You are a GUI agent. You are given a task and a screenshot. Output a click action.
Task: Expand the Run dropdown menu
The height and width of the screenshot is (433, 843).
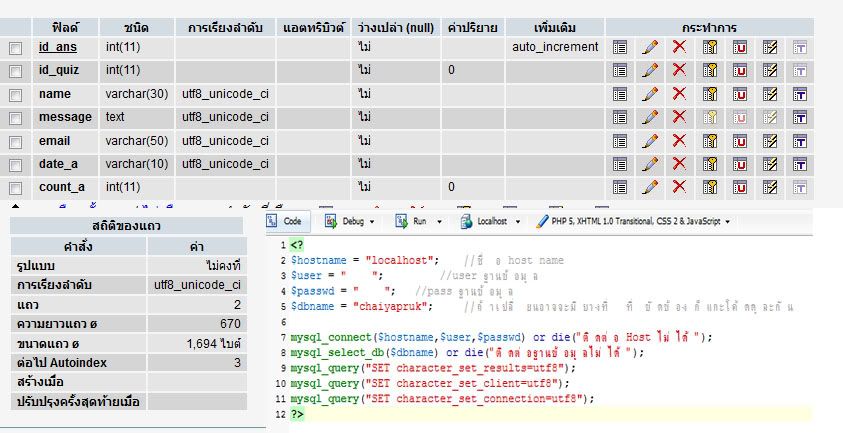tap(424, 220)
